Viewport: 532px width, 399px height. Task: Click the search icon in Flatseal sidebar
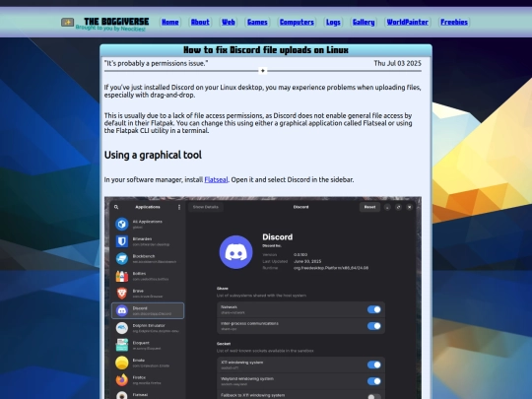pyautogui.click(x=116, y=207)
